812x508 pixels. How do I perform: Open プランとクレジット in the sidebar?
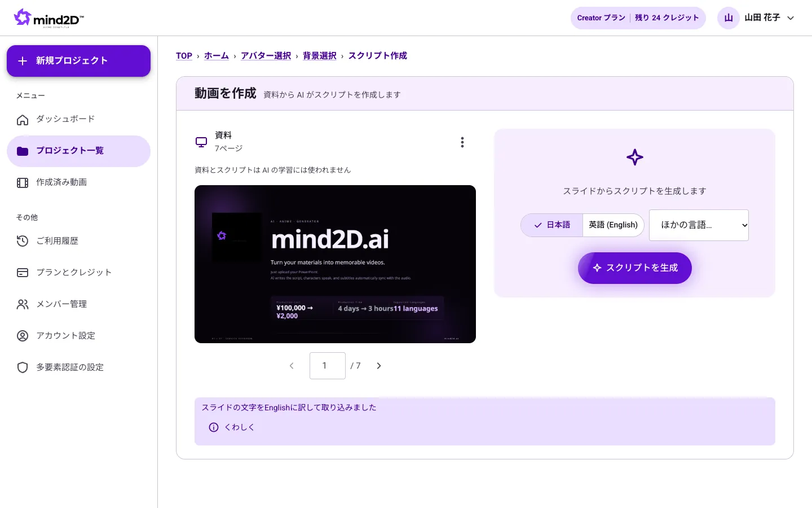(x=78, y=273)
